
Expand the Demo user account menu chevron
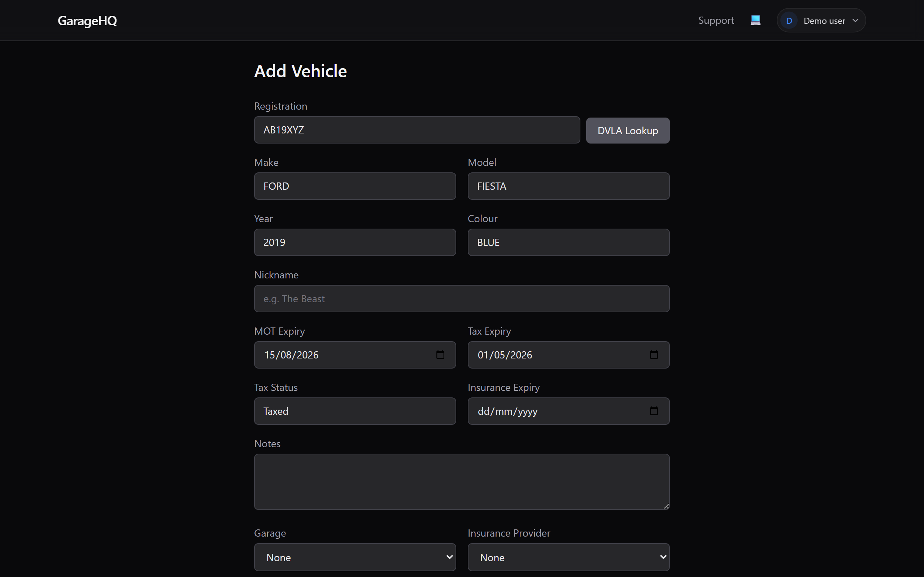(x=855, y=20)
